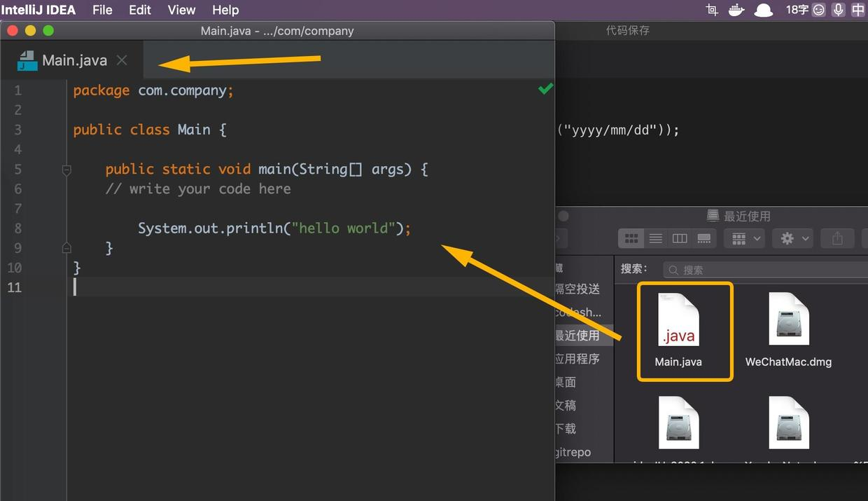Click on 'package com.company;' line

point(153,90)
